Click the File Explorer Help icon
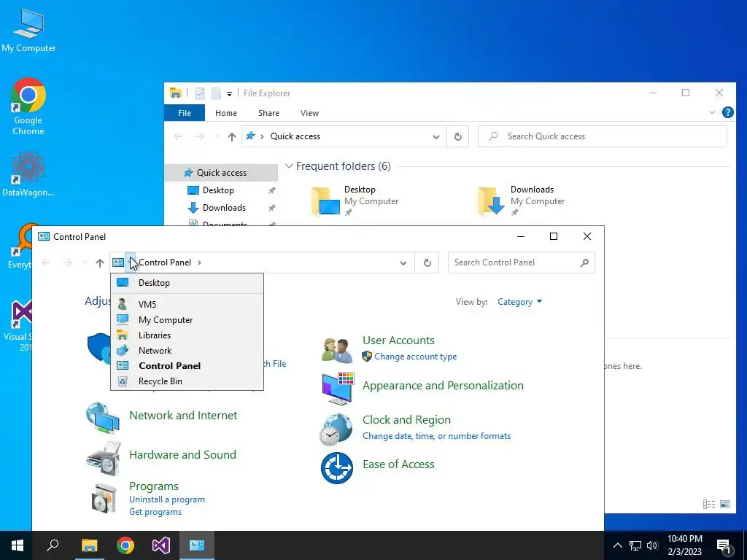 pos(727,112)
